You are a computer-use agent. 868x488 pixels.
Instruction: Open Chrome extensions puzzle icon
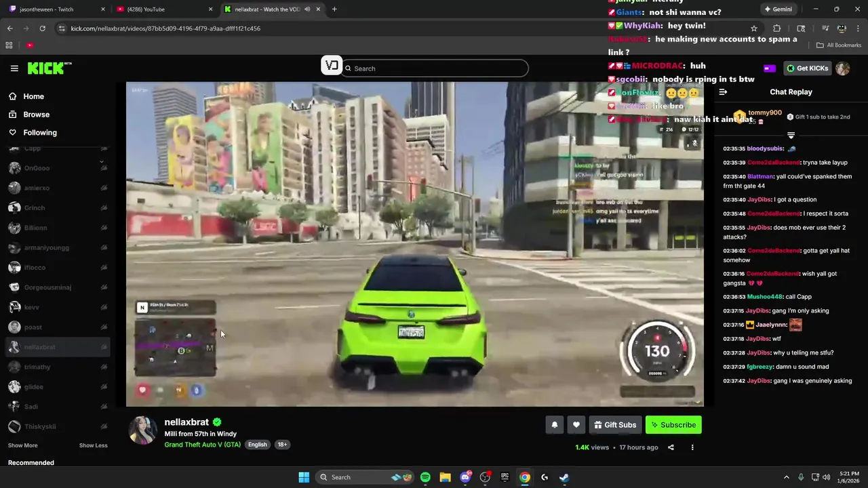777,28
